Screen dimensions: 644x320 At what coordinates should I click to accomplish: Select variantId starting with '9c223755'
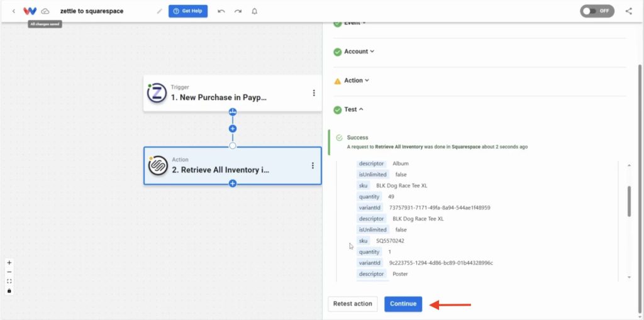tap(441, 263)
